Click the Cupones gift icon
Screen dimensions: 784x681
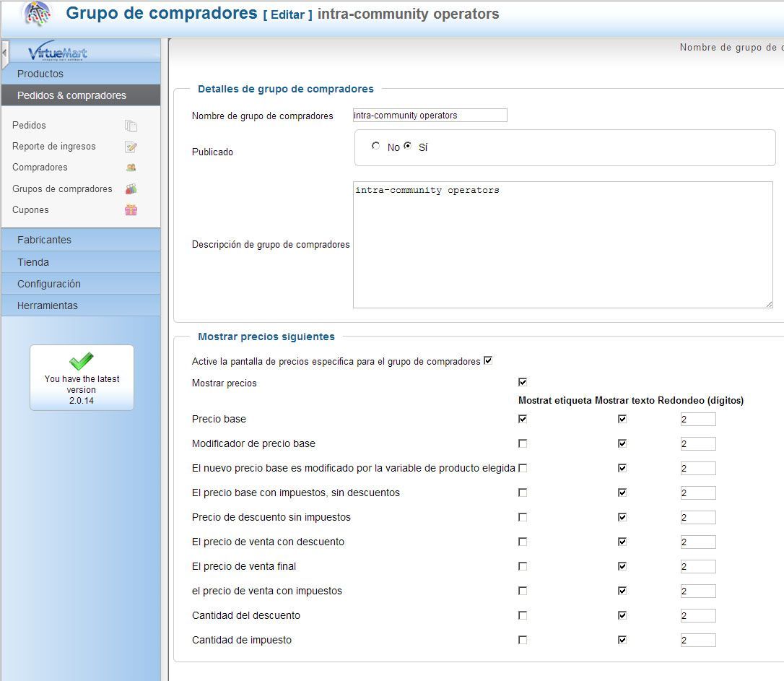tap(131, 210)
